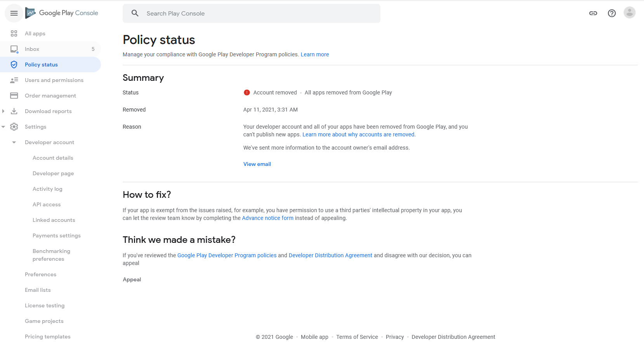Open License testing
644x347 pixels.
coord(45,305)
